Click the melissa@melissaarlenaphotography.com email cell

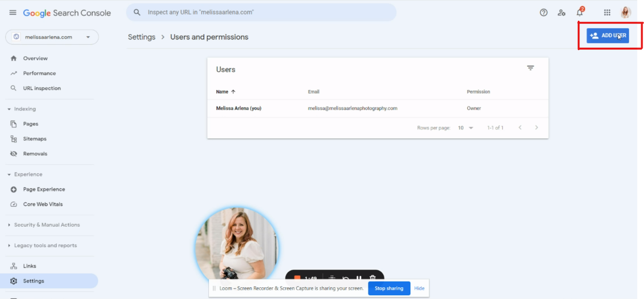[353, 108]
